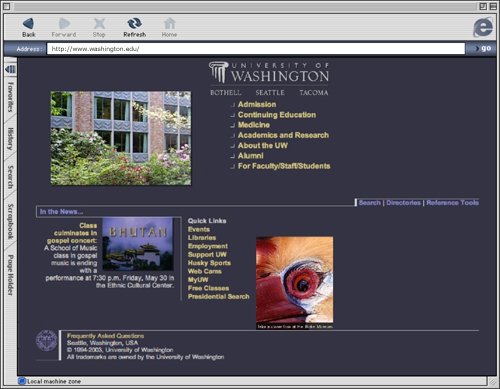Open Class culminates in gospel concert story

coord(72,233)
